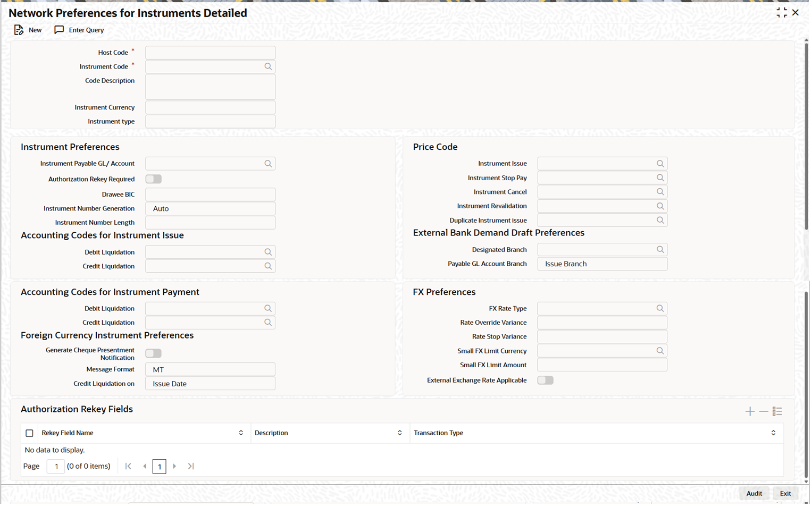Open Instrument Payment Credit Liquidation lookup

tap(268, 323)
